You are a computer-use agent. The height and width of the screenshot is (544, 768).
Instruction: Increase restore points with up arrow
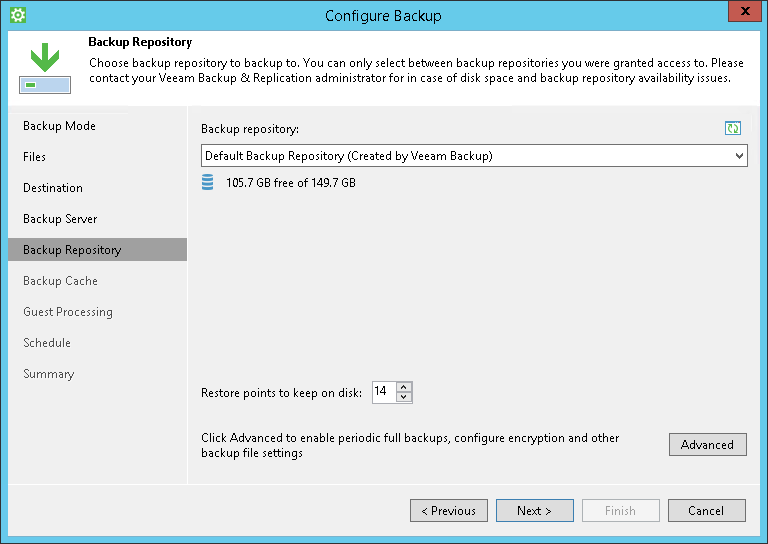point(404,387)
